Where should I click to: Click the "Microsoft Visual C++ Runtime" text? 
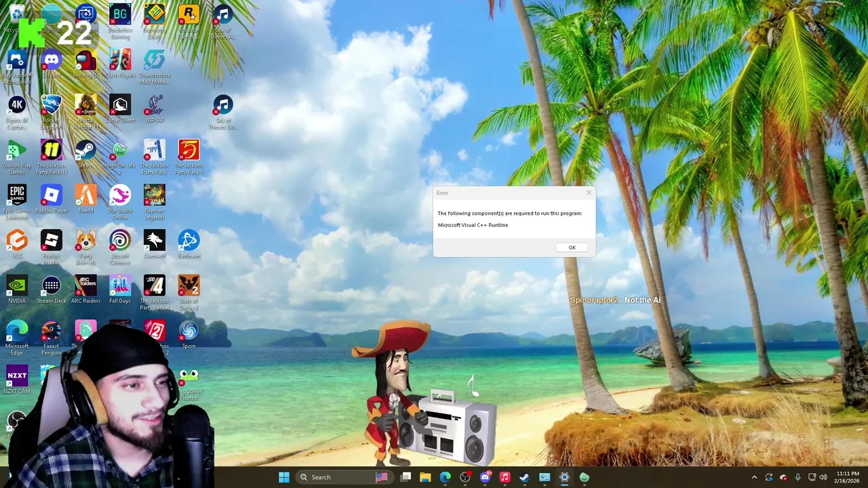coord(473,225)
